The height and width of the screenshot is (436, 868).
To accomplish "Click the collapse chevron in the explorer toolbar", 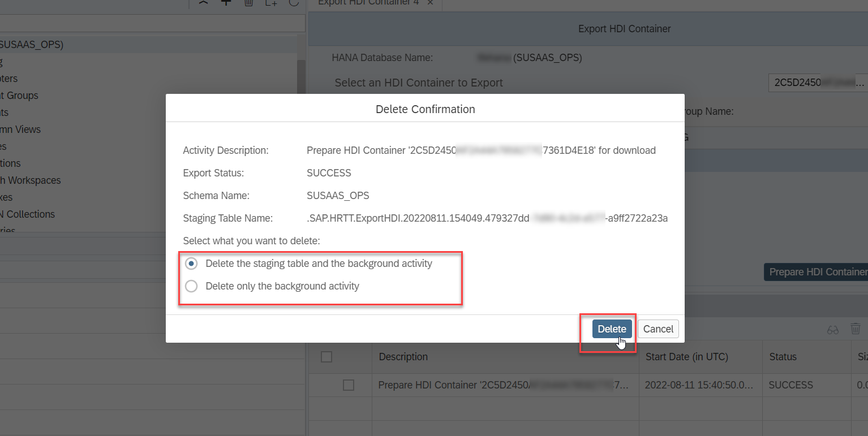I will click(x=203, y=2).
